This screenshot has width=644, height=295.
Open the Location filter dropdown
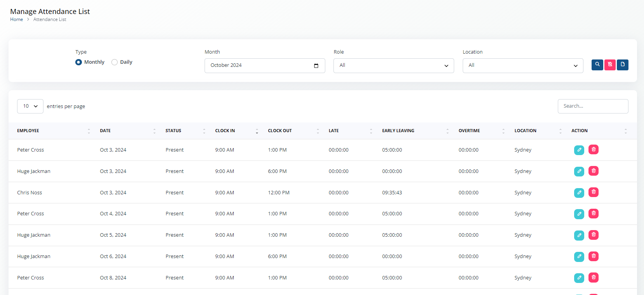[523, 66]
